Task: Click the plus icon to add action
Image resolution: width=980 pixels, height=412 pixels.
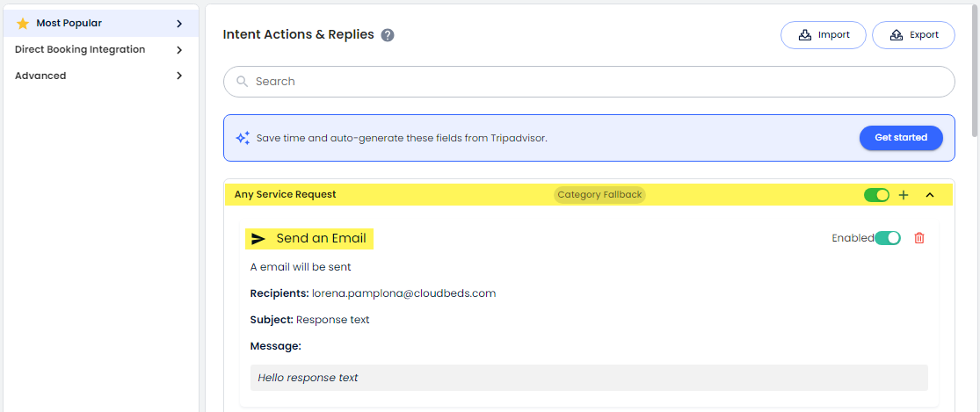Action: (904, 195)
